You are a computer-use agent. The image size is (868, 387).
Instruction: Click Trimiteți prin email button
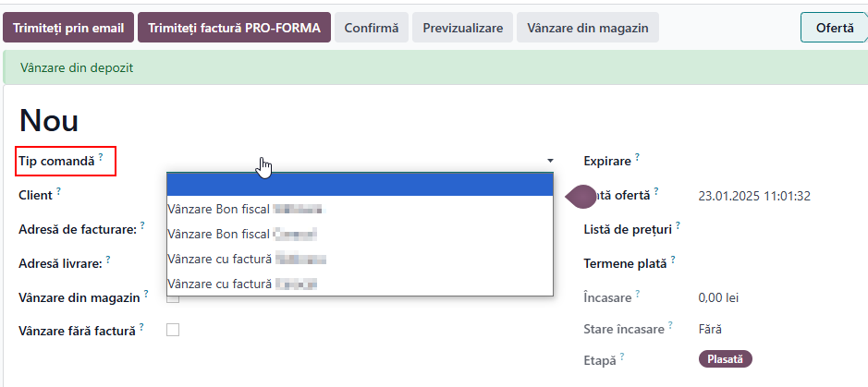click(x=68, y=28)
